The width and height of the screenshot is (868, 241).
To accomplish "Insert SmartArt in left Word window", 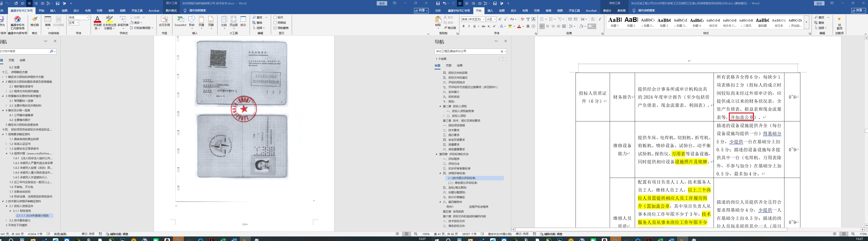I will coord(180,21).
